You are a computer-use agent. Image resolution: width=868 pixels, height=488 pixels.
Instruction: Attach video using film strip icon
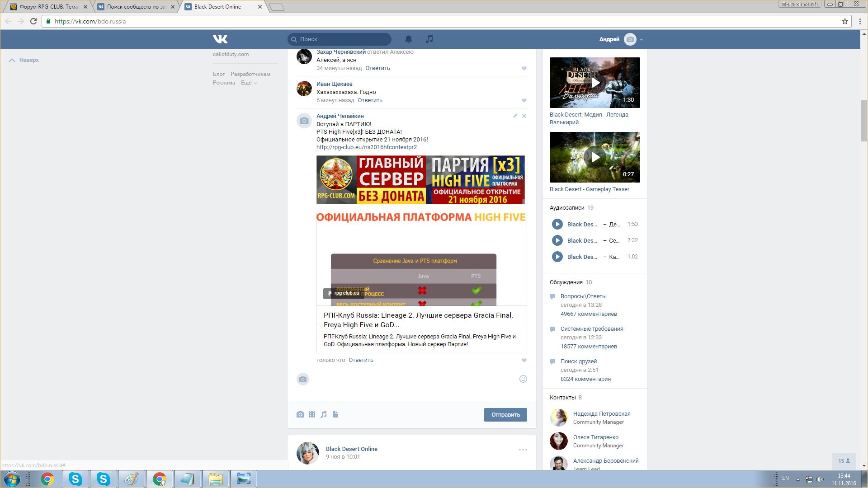(x=312, y=414)
